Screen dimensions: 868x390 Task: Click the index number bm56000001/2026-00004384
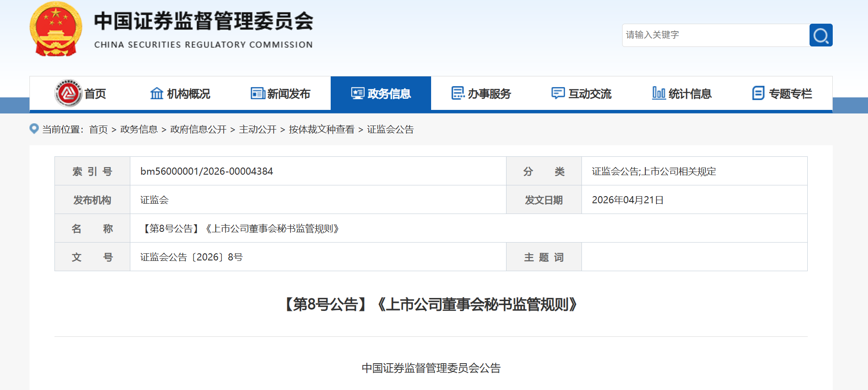point(207,171)
